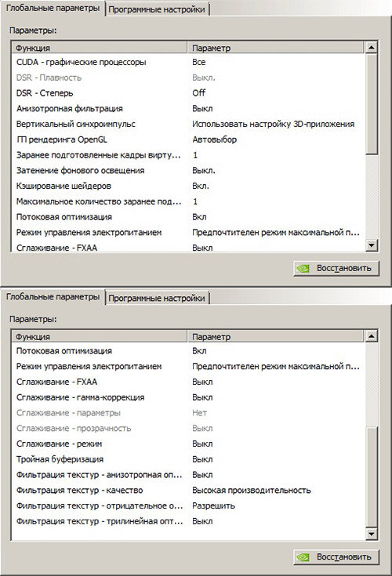
Task: Toggle the Затенение фонового освещения Выкл. value
Action: click(x=204, y=171)
